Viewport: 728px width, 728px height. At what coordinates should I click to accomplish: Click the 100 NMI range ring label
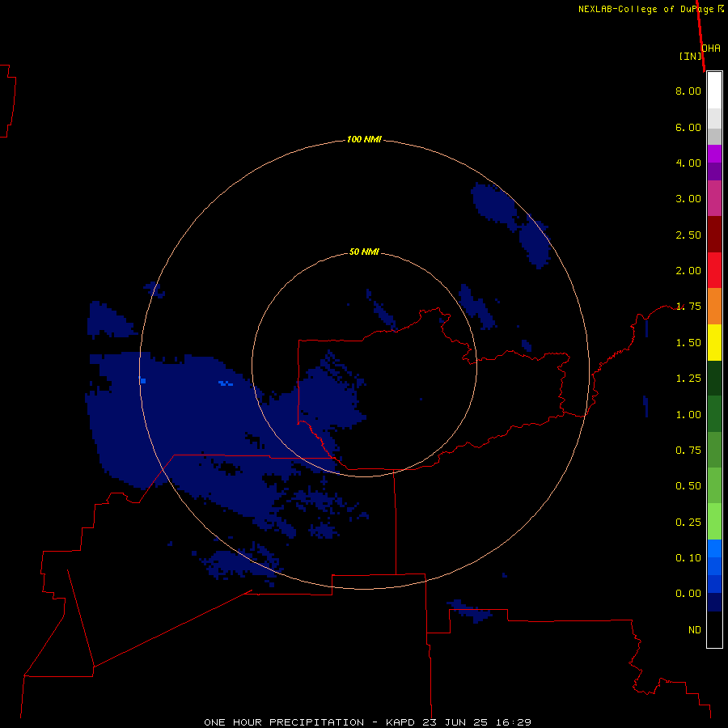coord(364,139)
